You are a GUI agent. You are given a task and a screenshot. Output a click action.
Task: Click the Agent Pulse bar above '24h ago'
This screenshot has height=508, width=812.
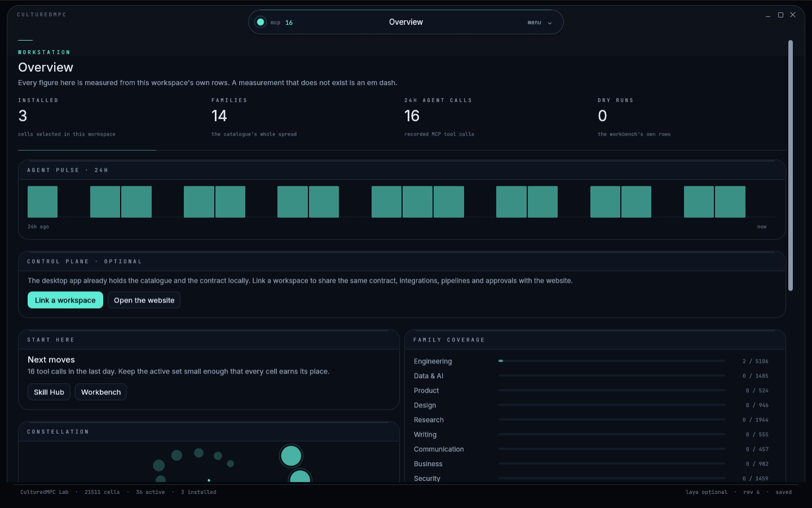pyautogui.click(x=42, y=202)
